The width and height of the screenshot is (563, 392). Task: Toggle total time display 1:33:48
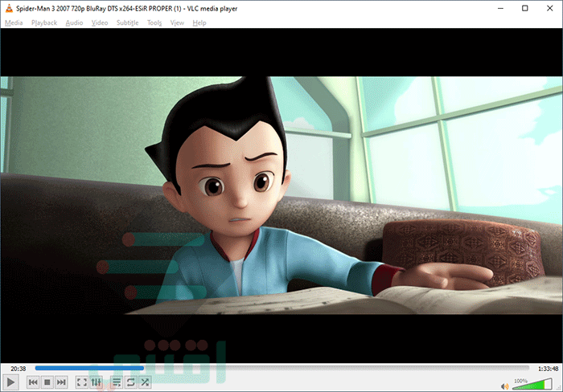(549, 369)
